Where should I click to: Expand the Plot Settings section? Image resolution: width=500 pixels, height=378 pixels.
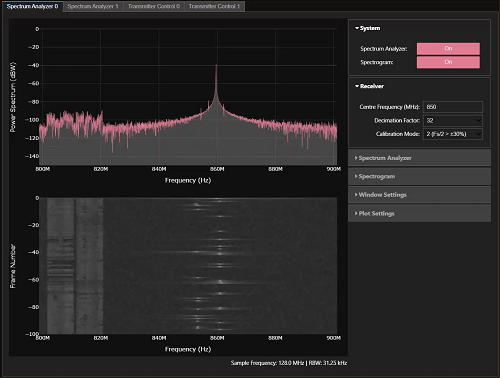(419, 213)
